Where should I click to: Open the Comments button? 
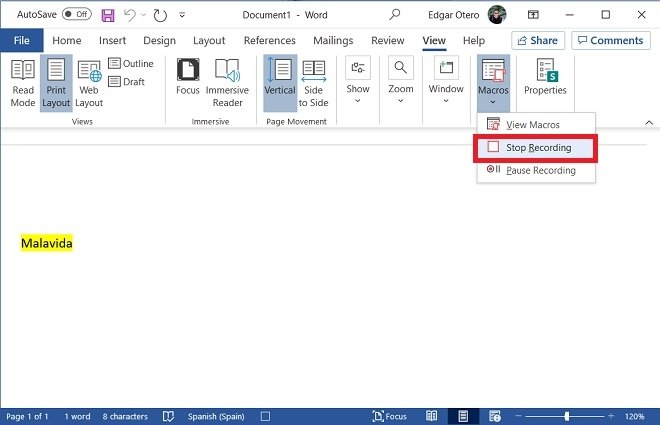click(x=611, y=40)
